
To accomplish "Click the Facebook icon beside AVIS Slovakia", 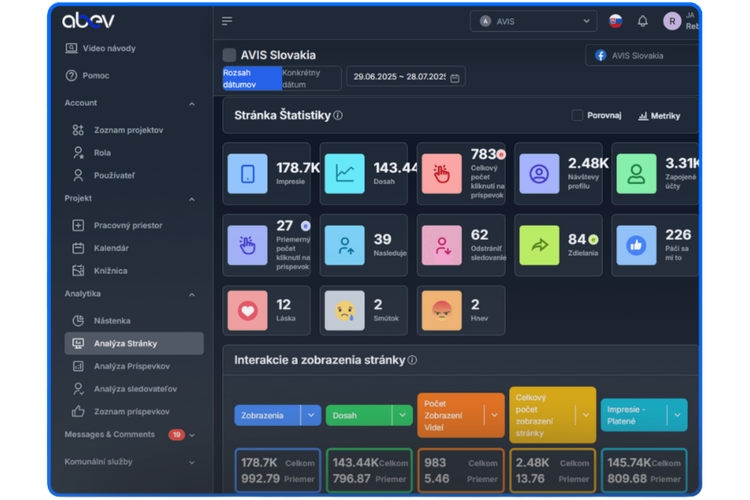I will click(x=601, y=56).
